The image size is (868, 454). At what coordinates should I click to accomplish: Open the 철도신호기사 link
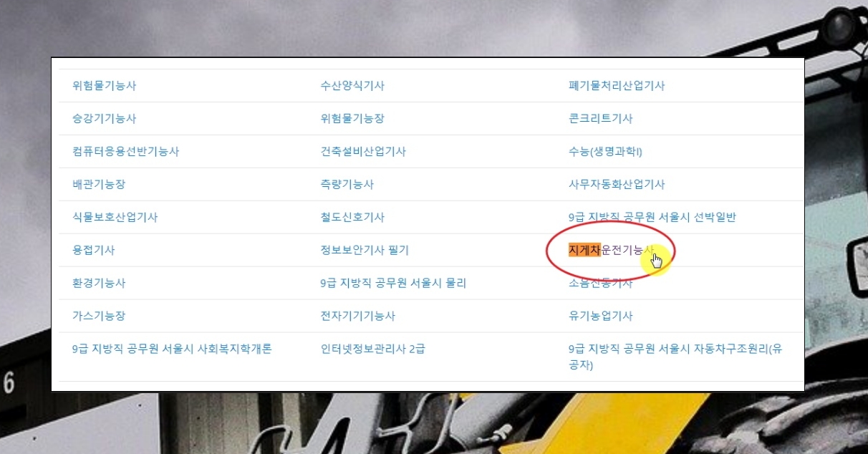352,218
